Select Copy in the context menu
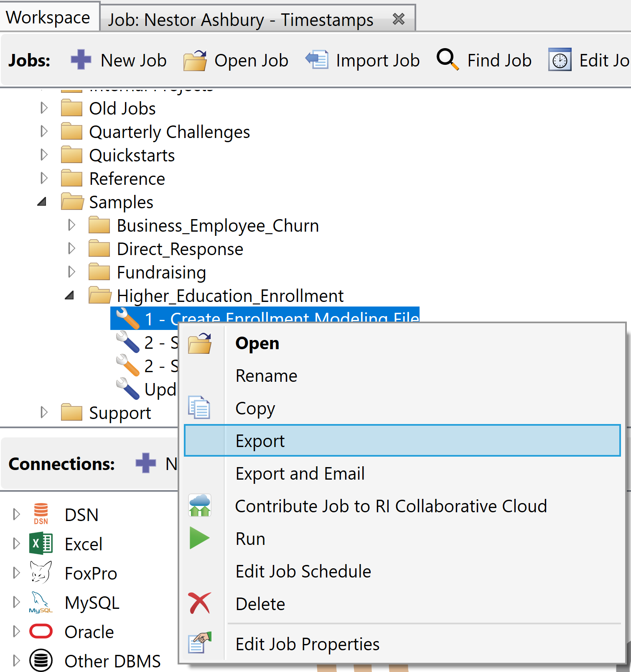This screenshot has height=672, width=631. click(x=402, y=408)
